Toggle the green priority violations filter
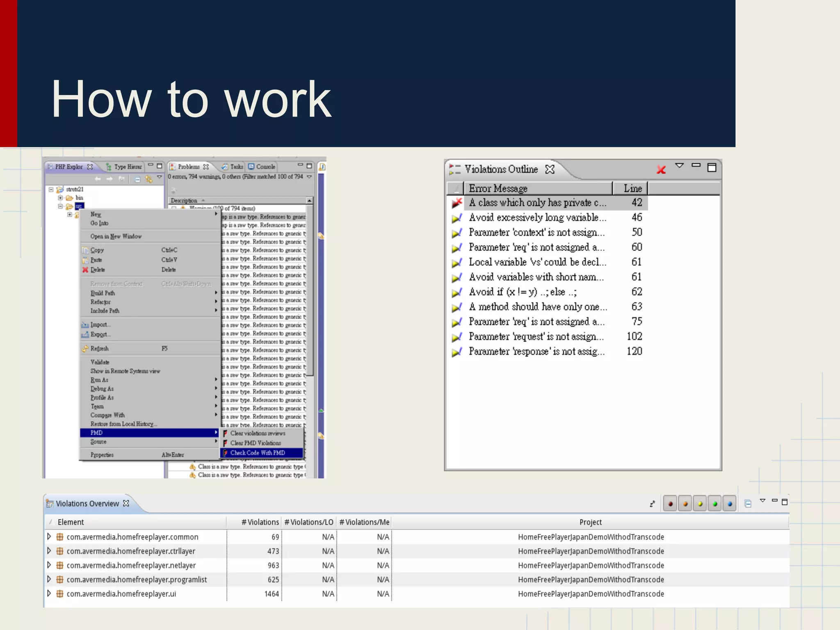 (714, 504)
